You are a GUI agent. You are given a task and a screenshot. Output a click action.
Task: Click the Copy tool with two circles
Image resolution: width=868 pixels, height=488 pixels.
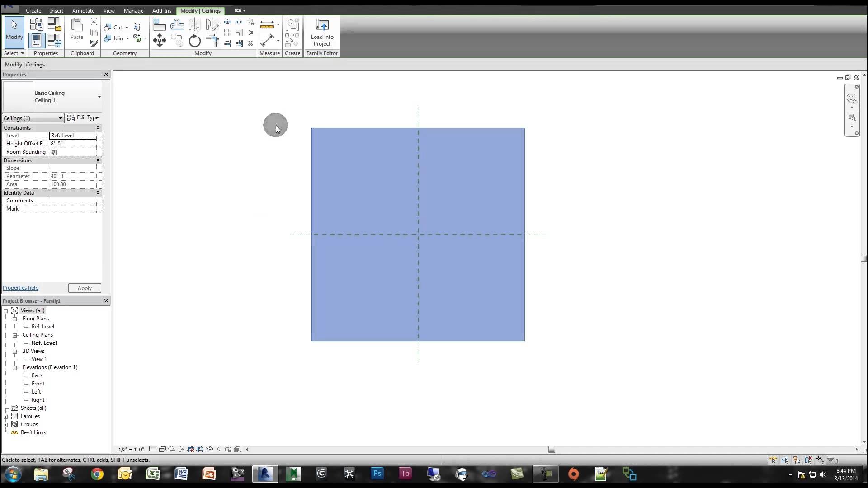pos(177,41)
